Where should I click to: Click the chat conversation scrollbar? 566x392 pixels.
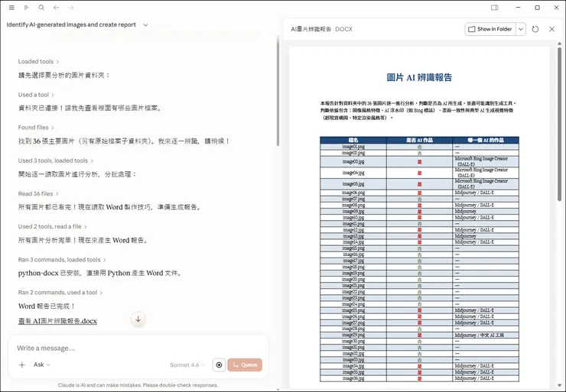pyautogui.click(x=278, y=90)
